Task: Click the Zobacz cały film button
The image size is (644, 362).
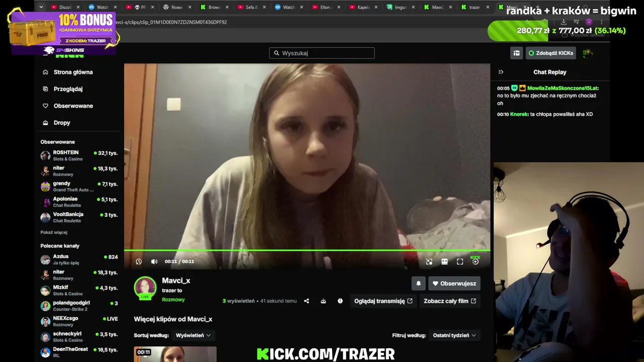Action: 450,301
